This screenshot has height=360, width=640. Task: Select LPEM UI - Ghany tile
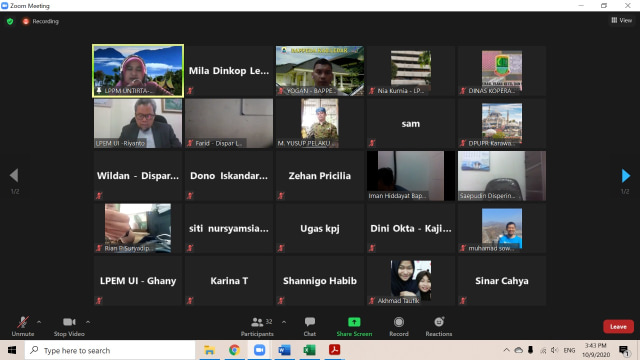138,281
